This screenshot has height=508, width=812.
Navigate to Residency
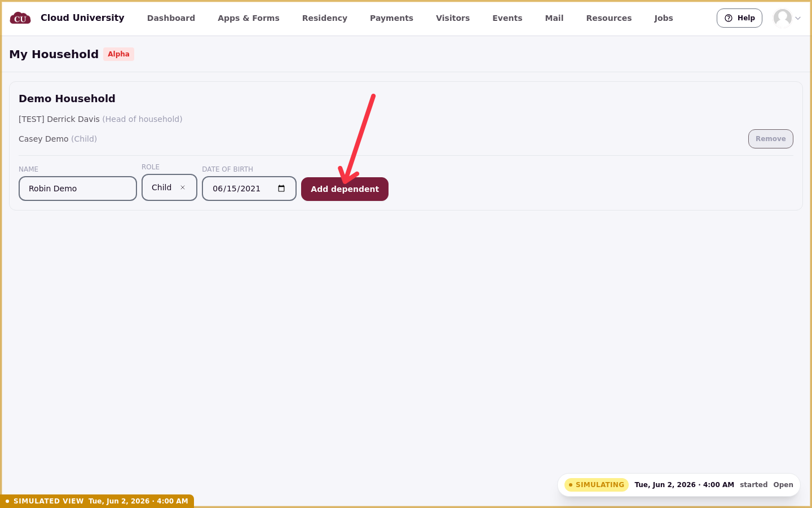(x=325, y=18)
